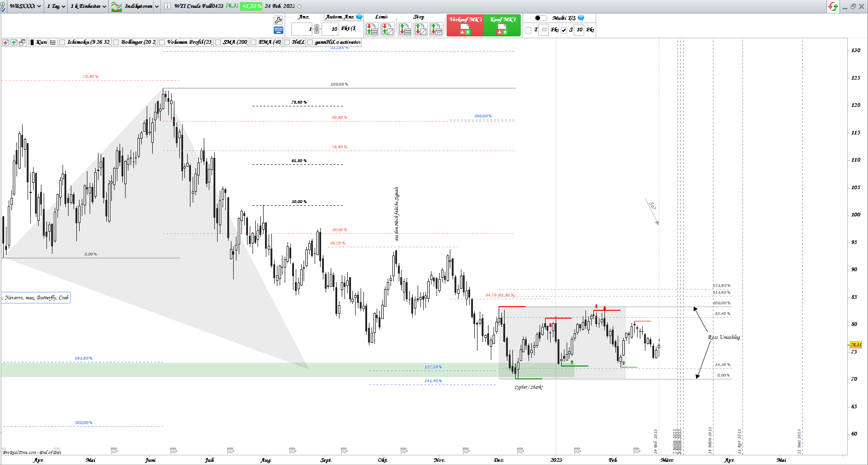Screen dimensions: 868x465
Task: Open the '1 k Einheiten' dropdown
Action: click(89, 6)
